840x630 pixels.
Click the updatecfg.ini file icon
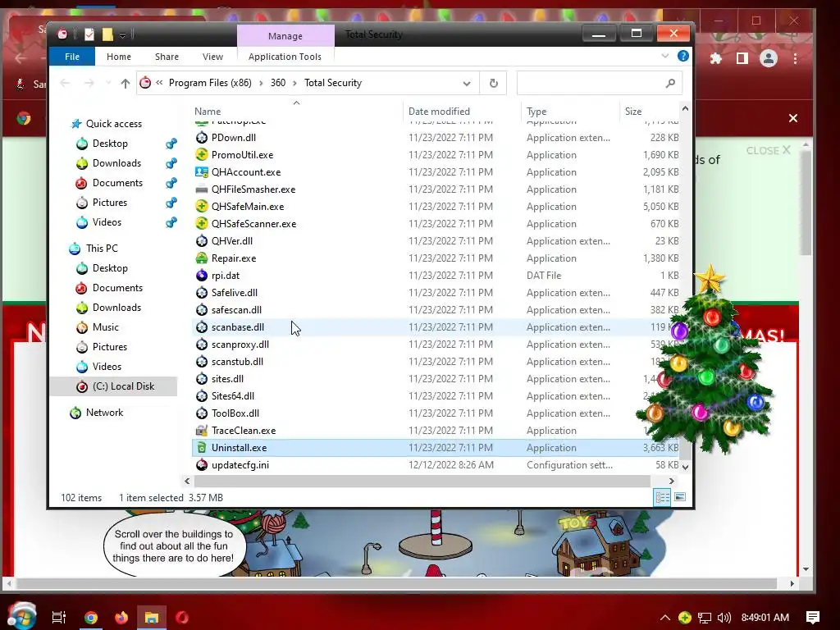(x=202, y=465)
